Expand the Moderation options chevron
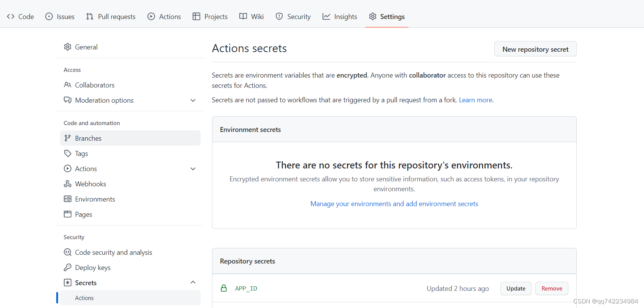The width and height of the screenshot is (644, 308). click(x=193, y=100)
